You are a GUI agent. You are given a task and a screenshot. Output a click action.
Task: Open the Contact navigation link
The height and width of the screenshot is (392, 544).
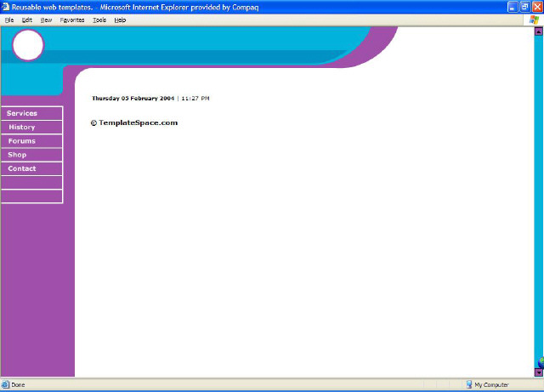22,168
